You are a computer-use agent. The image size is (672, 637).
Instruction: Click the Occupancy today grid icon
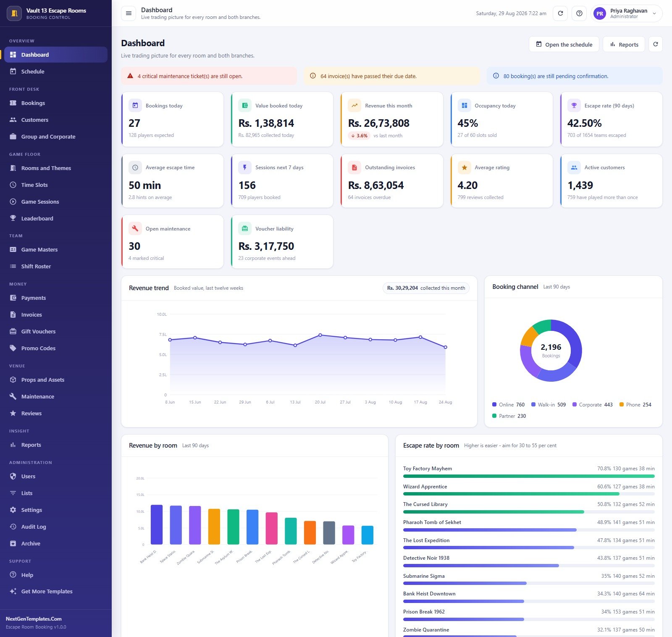[464, 105]
